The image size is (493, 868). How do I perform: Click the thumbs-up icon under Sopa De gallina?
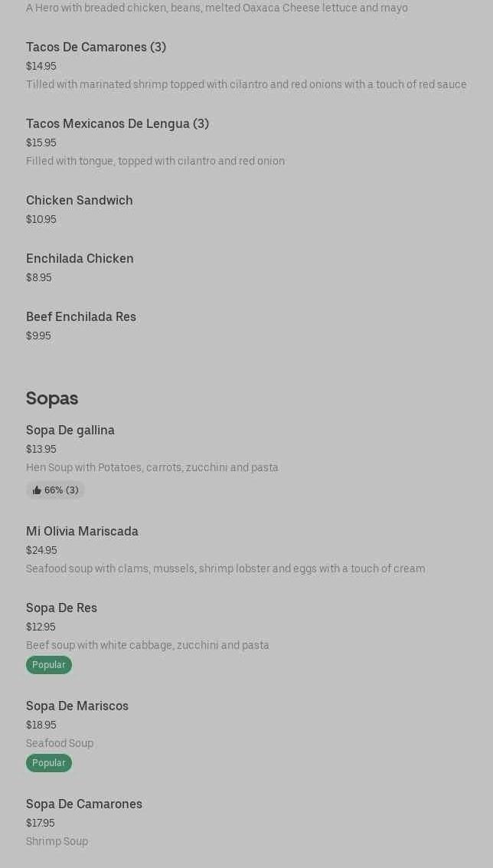[x=37, y=490]
